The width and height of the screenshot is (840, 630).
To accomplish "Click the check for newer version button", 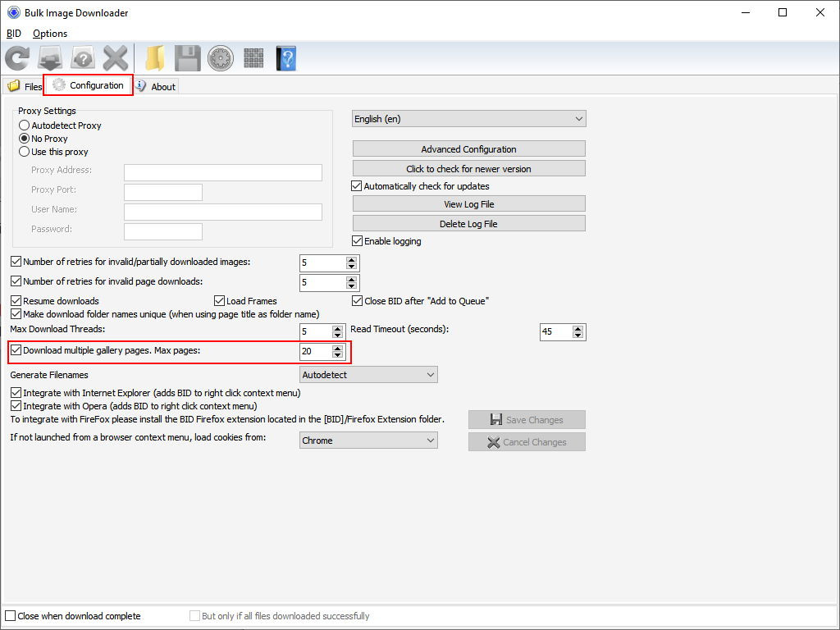I will 468,169.
